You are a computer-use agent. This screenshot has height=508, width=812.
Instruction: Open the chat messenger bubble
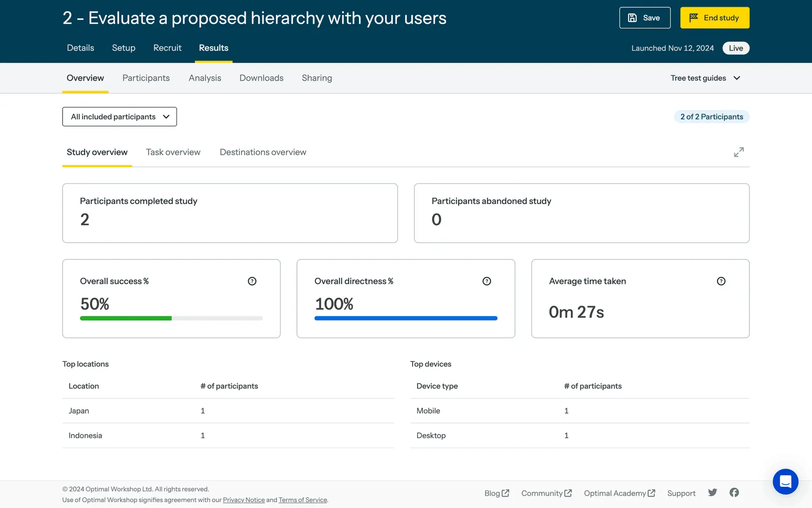pos(785,481)
